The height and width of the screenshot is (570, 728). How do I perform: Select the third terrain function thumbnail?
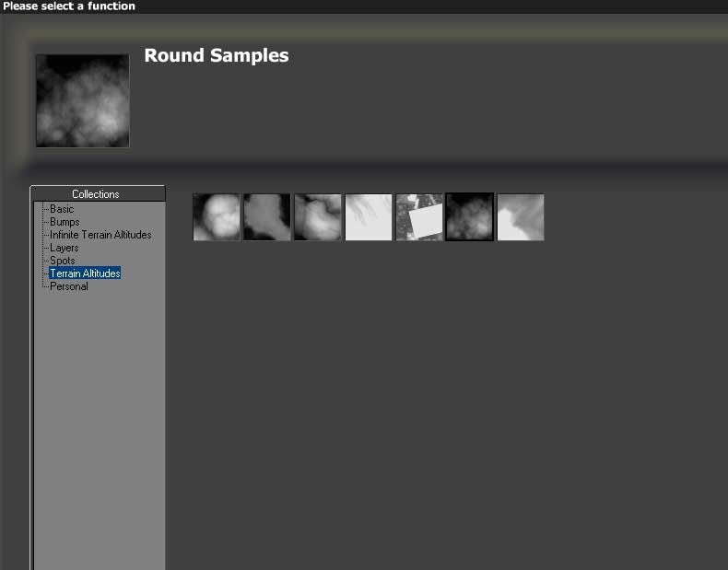(x=318, y=217)
